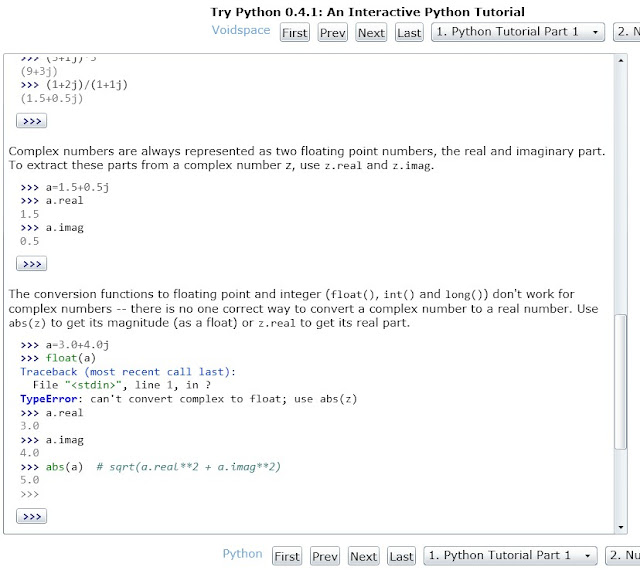640x570 pixels.
Task: Open the bottom Python Tutorial Part 1 dropdown
Action: pos(510,555)
